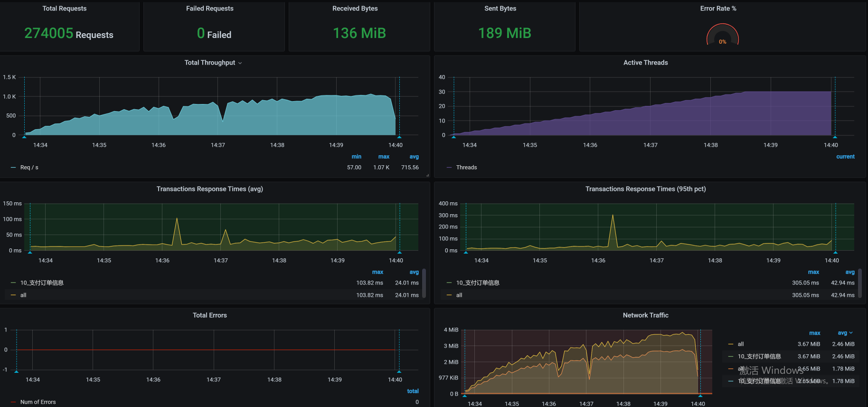Click the Num of Errors red legend icon
Screen dimensions: 868x407
coord(13,402)
